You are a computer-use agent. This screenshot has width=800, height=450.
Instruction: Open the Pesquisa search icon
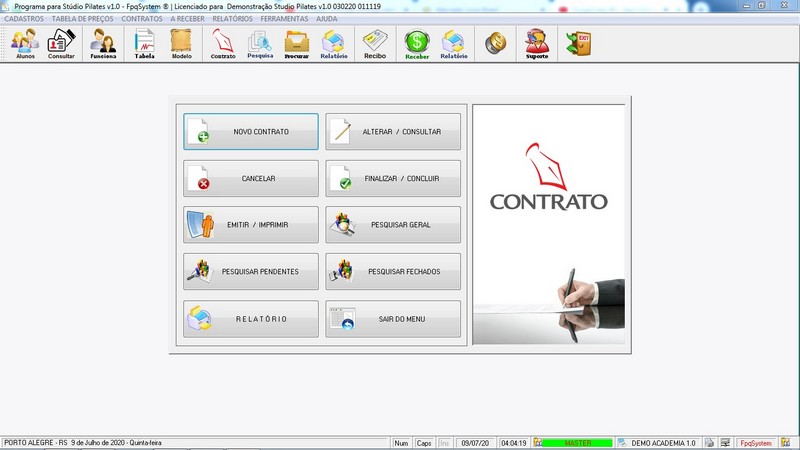point(260,44)
